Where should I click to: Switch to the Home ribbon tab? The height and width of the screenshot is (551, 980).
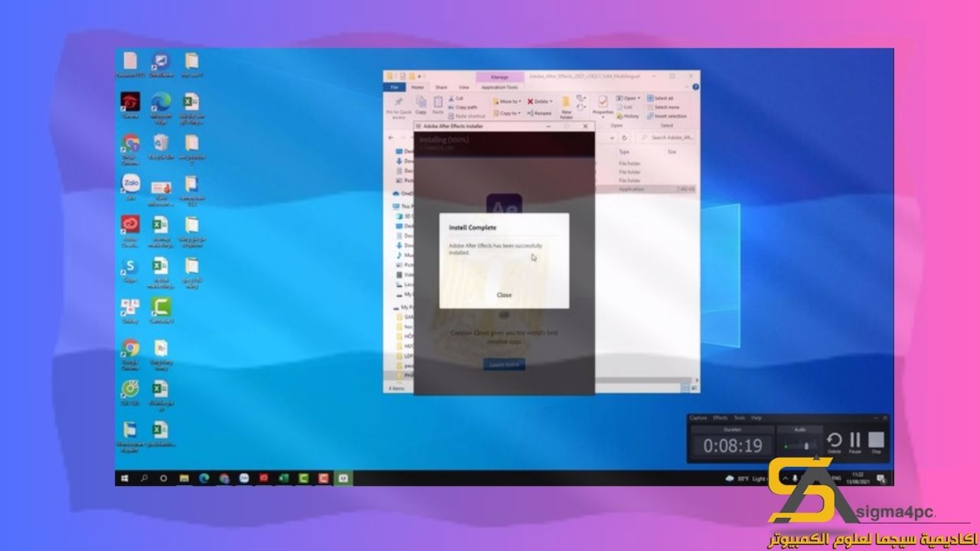tap(417, 87)
